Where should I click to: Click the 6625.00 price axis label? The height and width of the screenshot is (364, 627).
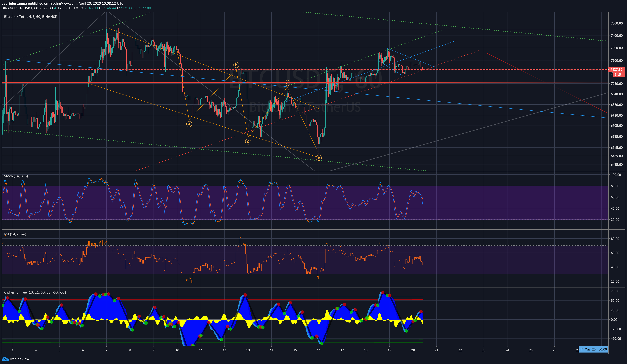pos(617,136)
